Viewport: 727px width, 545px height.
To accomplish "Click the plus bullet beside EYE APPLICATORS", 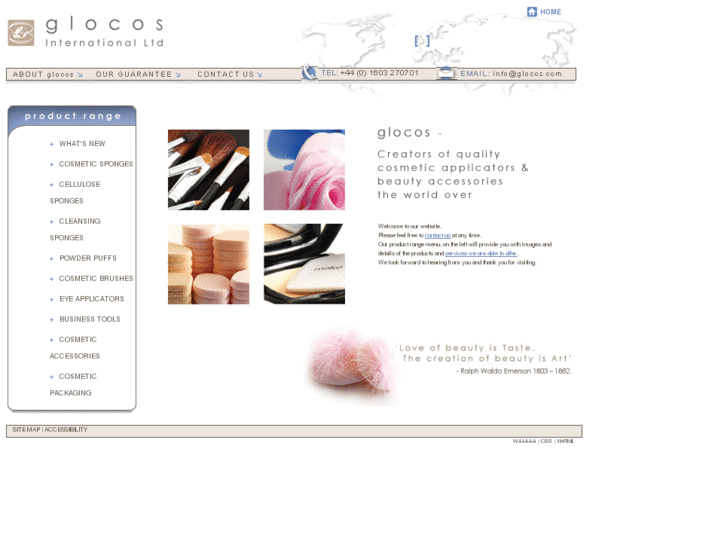I will (x=51, y=299).
